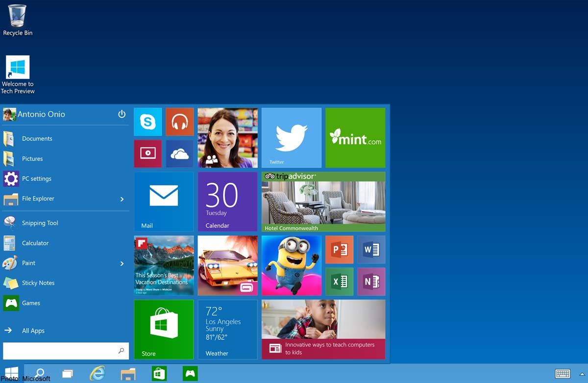Launch PowerPoint from its tile
The image size is (588, 383).
340,250
